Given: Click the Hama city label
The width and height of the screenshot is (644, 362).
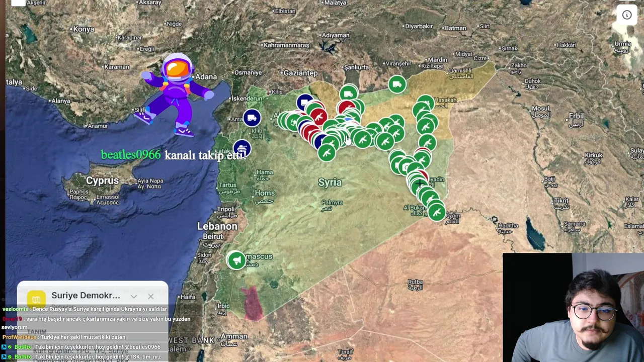Looking at the screenshot, I should [x=265, y=172].
